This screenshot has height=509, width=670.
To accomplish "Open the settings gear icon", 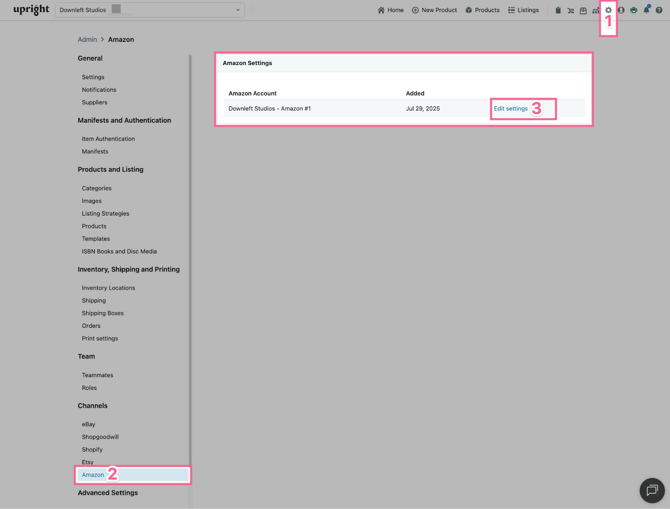I will pos(608,10).
